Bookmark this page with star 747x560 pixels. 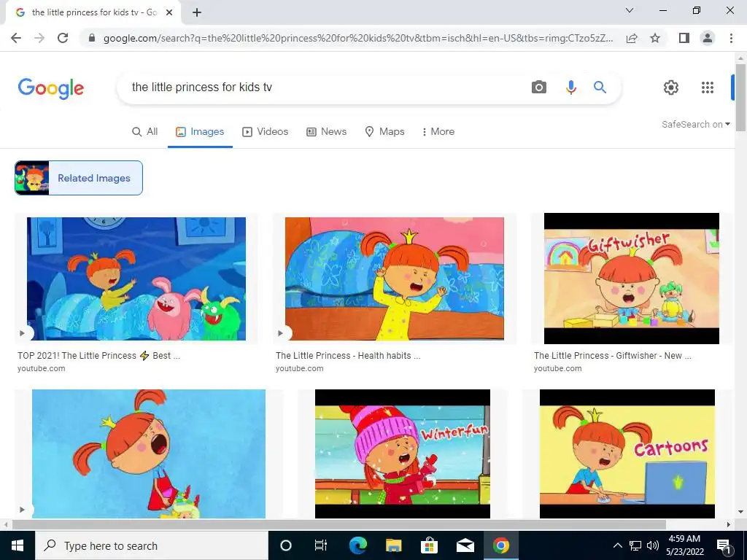click(x=655, y=38)
